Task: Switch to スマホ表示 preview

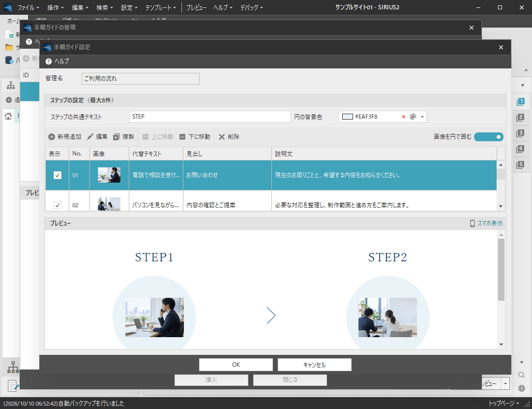Action: tap(486, 223)
